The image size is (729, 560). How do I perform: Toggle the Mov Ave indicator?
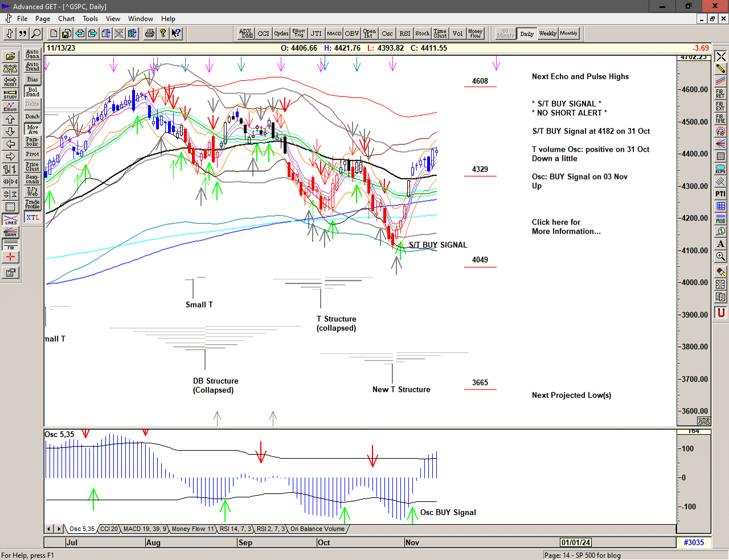tap(32, 129)
